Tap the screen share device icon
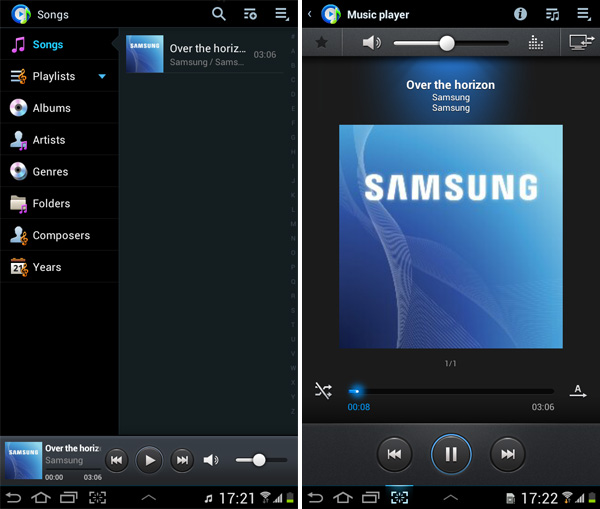This screenshot has height=509, width=600. (x=580, y=43)
